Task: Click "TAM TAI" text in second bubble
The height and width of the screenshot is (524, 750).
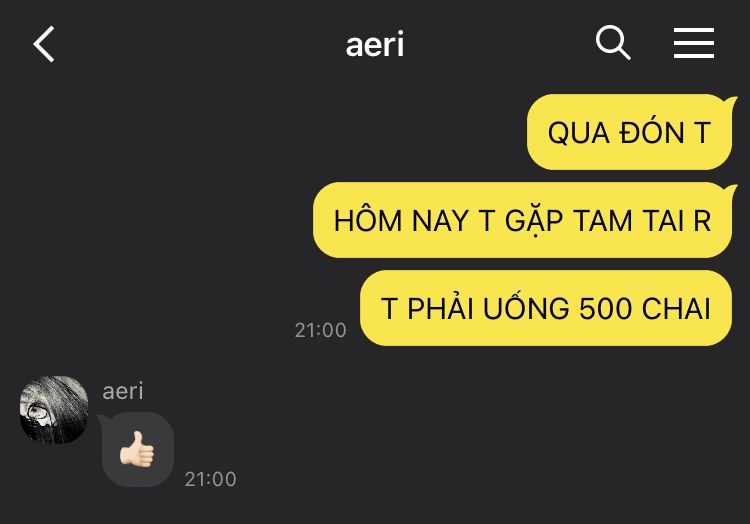Action: tap(629, 221)
